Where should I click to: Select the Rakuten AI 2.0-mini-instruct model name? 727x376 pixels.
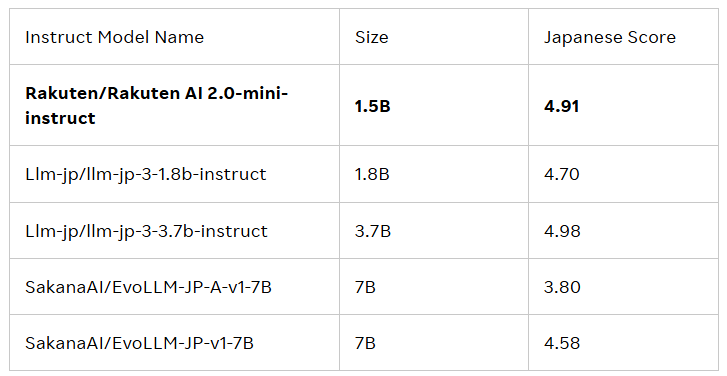156,105
